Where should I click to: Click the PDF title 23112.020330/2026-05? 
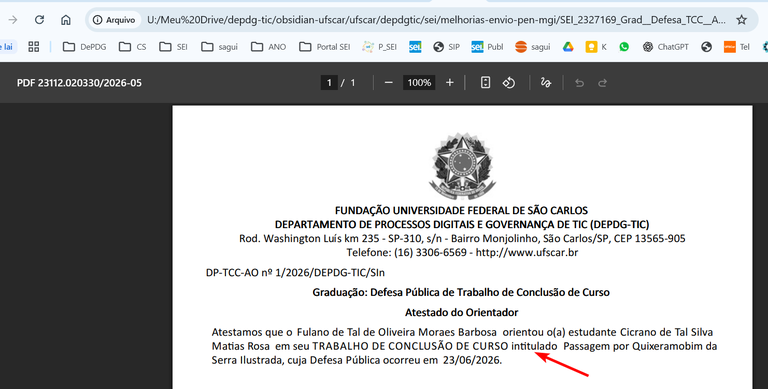click(79, 83)
